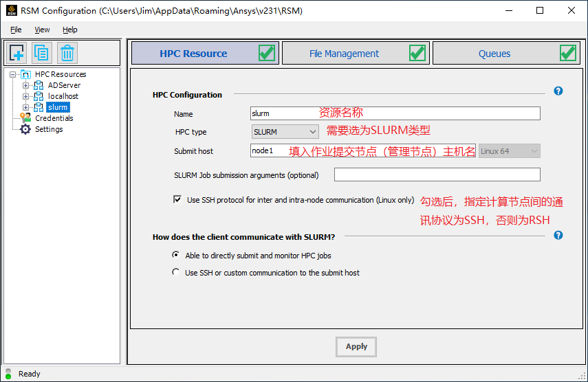This screenshot has width=588, height=382.
Task: Add a new HPC resource
Action: 17,53
